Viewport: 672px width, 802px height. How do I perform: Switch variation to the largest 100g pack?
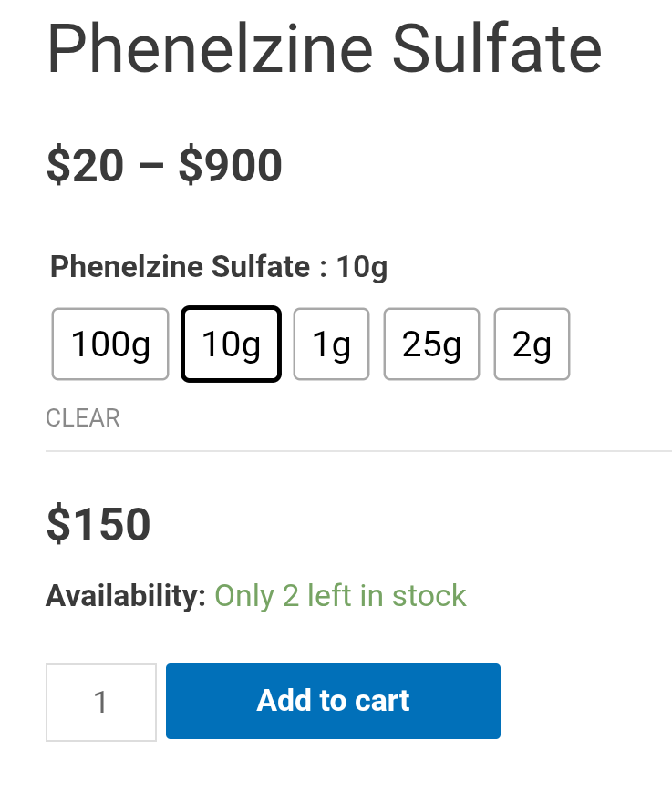110,344
